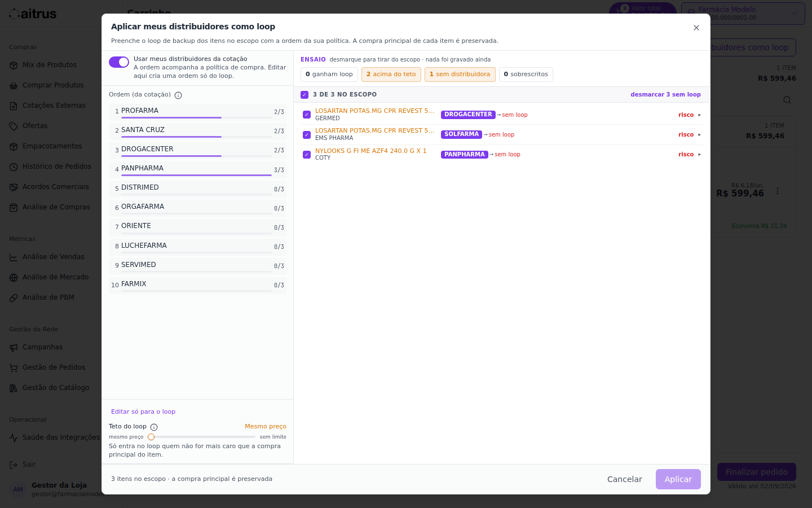Click the Análise de PBM icon
The width and height of the screenshot is (812, 508).
(14, 298)
